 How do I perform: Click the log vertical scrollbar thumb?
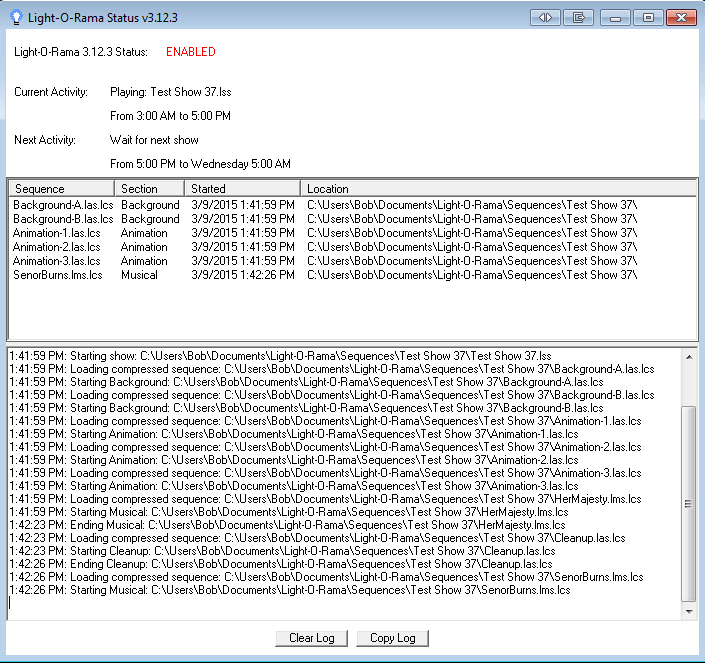point(689,503)
